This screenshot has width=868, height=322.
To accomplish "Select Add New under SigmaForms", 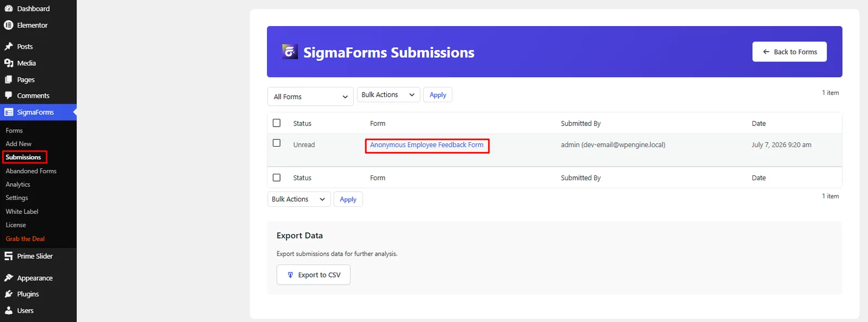I will [18, 144].
